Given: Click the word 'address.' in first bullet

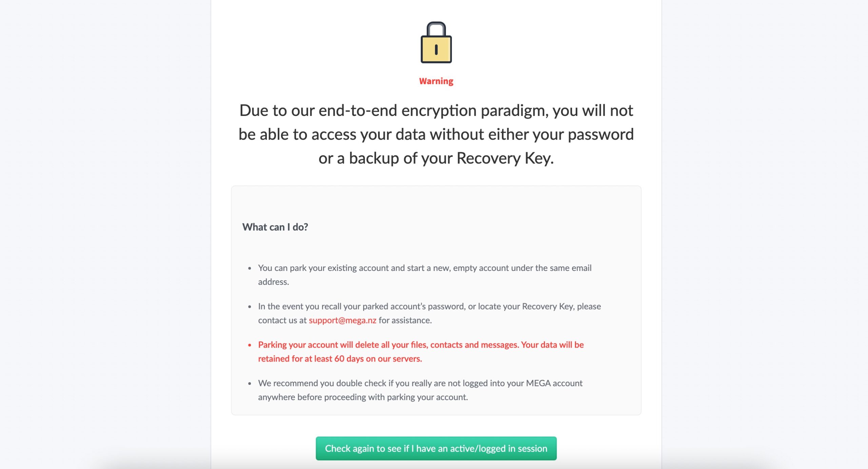Looking at the screenshot, I should (x=273, y=282).
